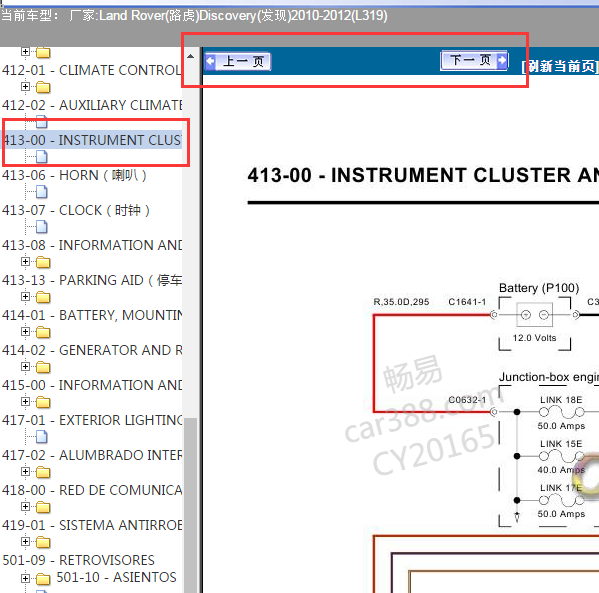Select 501-10 - ASIENTOS tree label
599x593 pixels.
[117, 577]
